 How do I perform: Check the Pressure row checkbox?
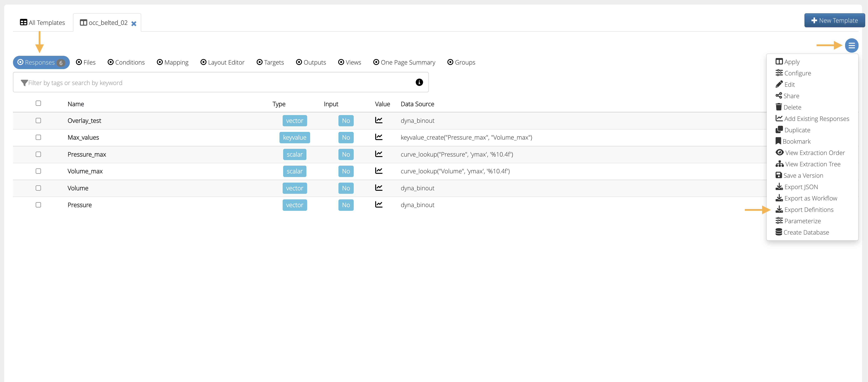coord(38,204)
